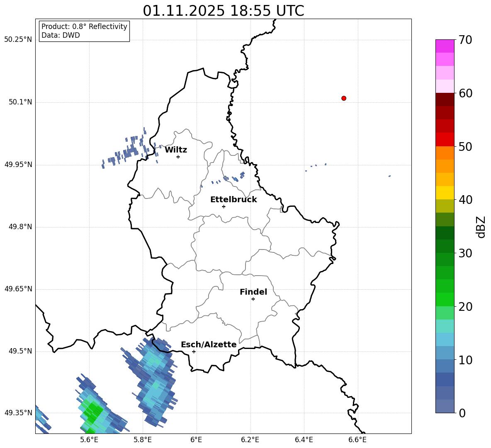Click the colorbar tick label 20
The image size is (491, 448).
pos(465,307)
